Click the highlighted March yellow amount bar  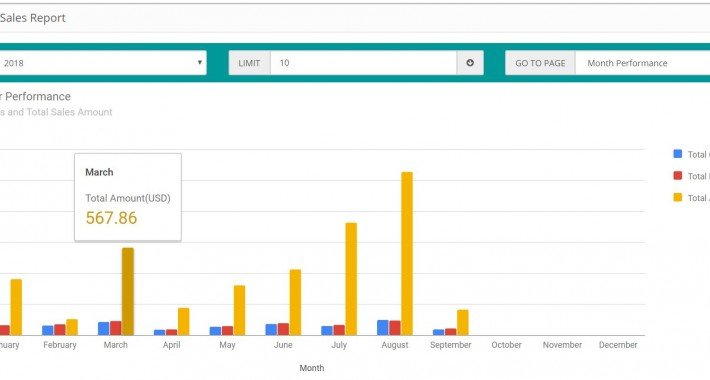(128, 292)
